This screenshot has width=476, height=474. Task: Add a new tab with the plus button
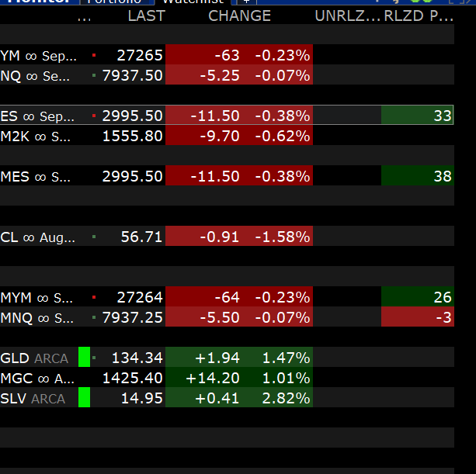[246, 2]
